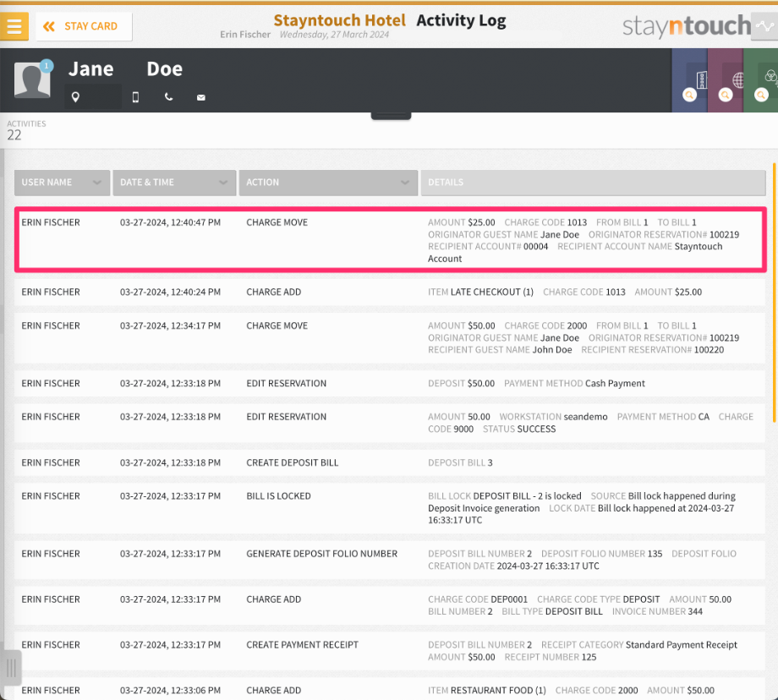
Task: Click Edit Reservation with workstation seandemo
Action: click(x=390, y=423)
